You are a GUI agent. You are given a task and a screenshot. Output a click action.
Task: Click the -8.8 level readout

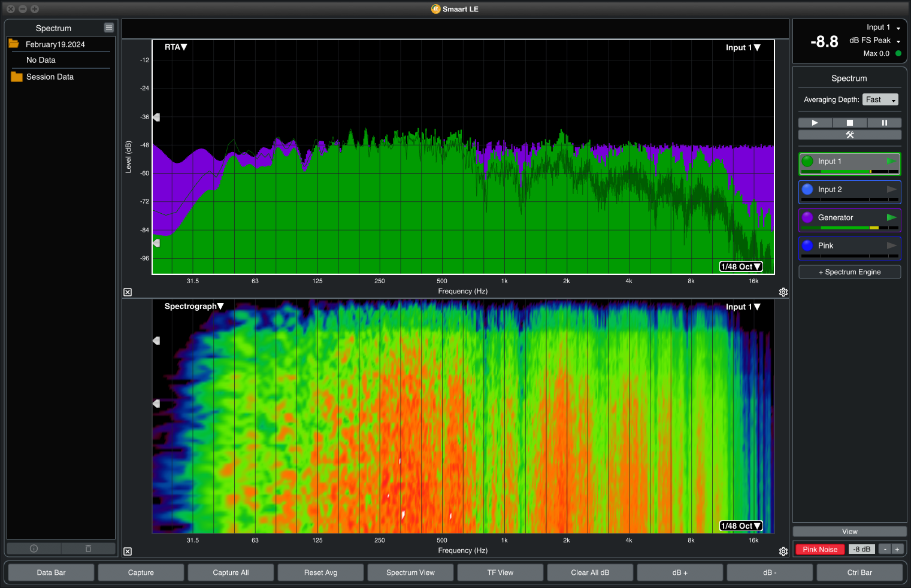tap(824, 41)
